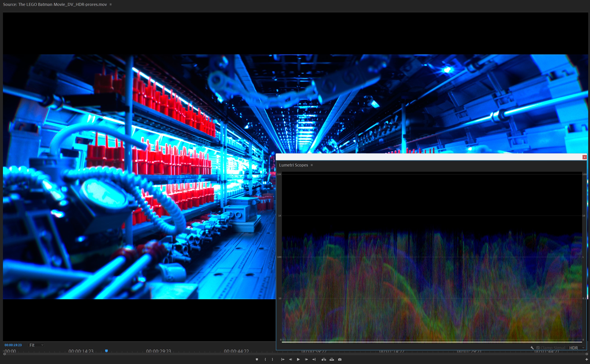Go to In point
590x364 pixels.
click(283, 359)
